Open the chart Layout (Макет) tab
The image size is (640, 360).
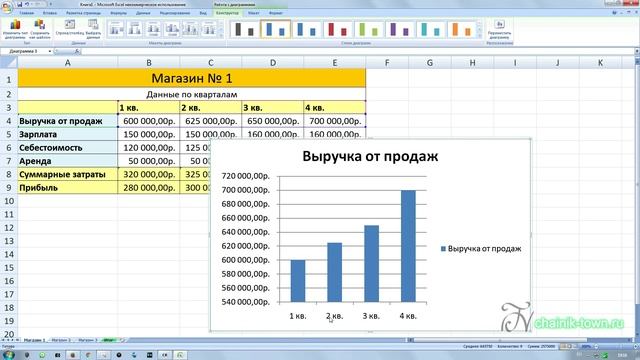click(x=253, y=13)
